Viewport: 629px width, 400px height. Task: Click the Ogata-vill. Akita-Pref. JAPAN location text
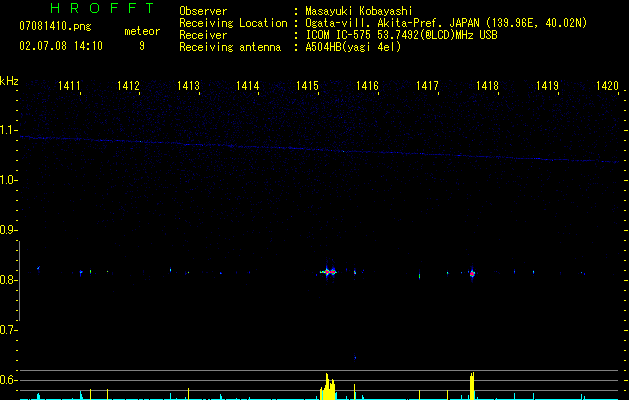coord(446,23)
